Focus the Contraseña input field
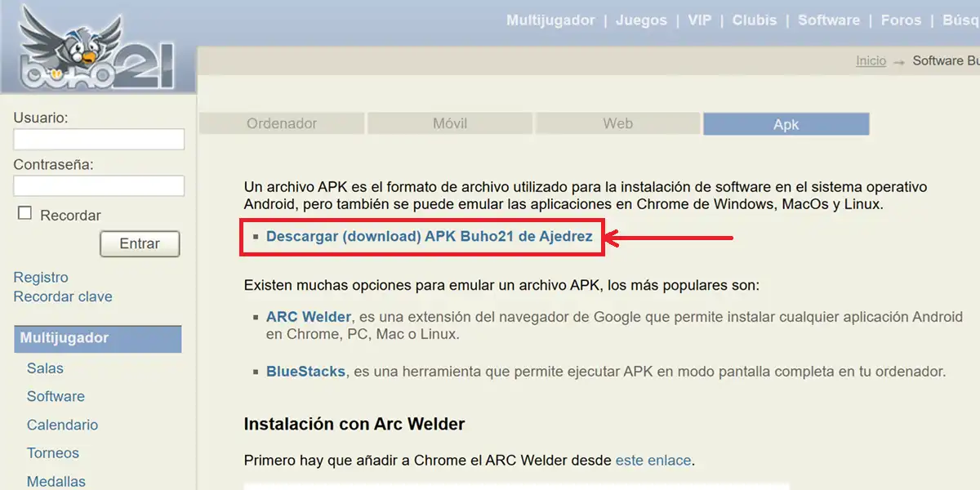980x490 pixels. point(99,185)
